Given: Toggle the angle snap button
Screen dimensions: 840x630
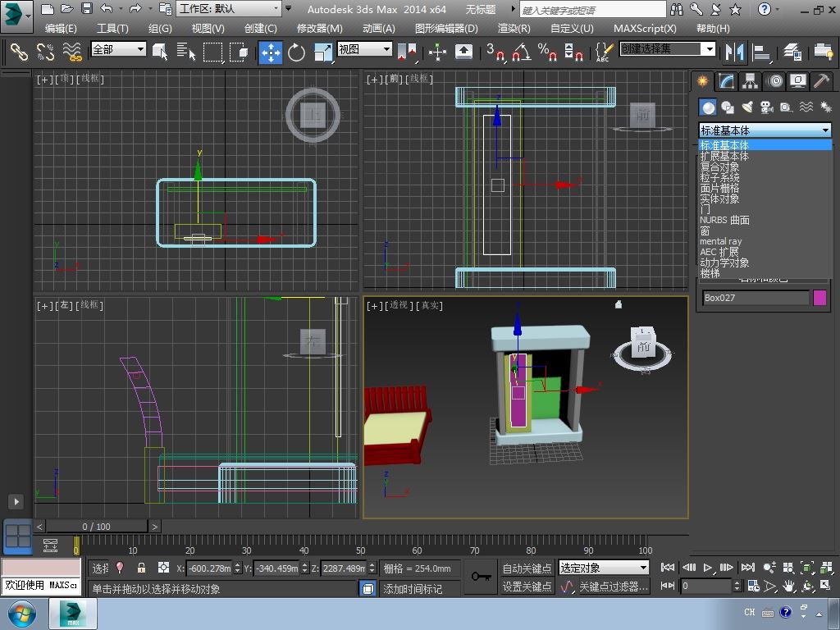Looking at the screenshot, I should pyautogui.click(x=521, y=52).
